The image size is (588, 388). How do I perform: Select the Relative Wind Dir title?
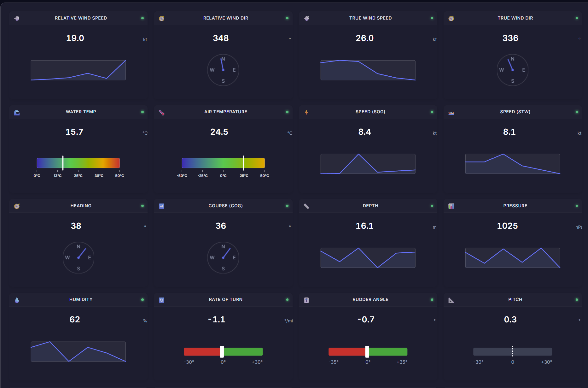(x=226, y=18)
